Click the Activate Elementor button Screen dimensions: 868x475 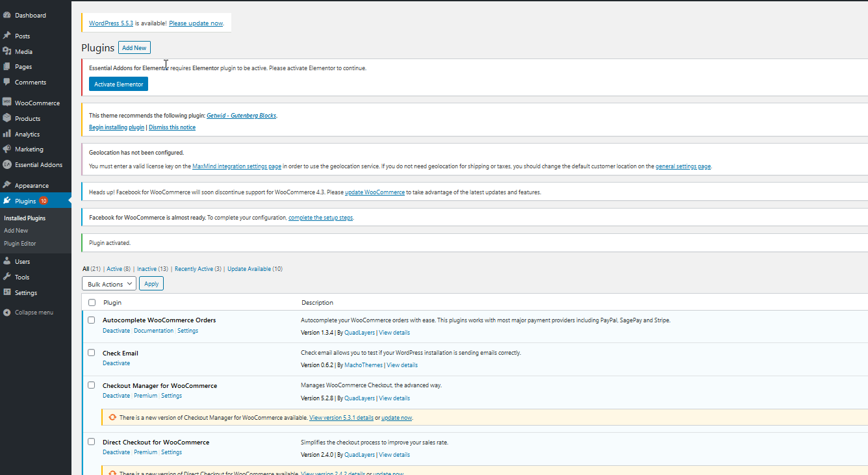click(118, 84)
